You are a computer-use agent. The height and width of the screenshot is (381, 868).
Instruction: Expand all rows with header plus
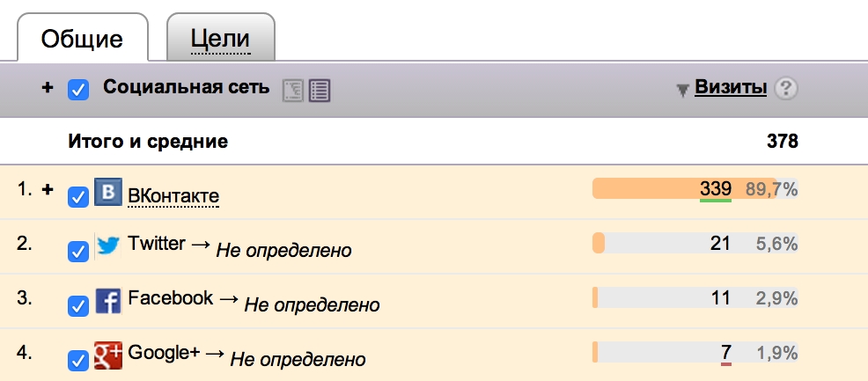point(48,88)
